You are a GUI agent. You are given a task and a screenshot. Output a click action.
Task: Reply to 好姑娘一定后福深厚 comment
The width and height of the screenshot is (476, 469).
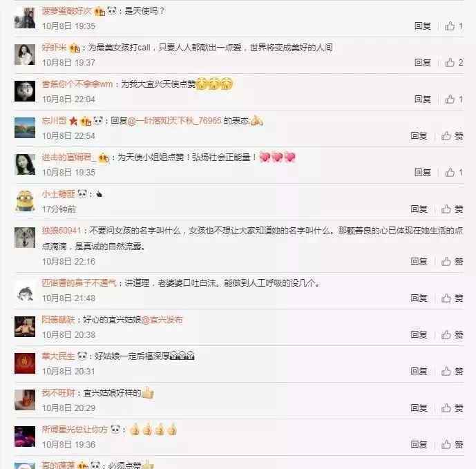pyautogui.click(x=419, y=371)
